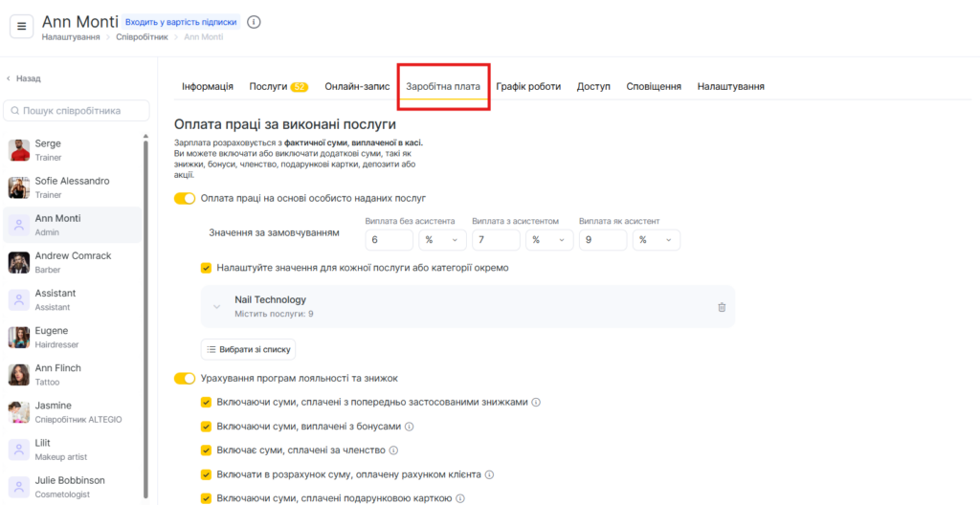Delete the Nail Technology category with trash icon

[722, 307]
